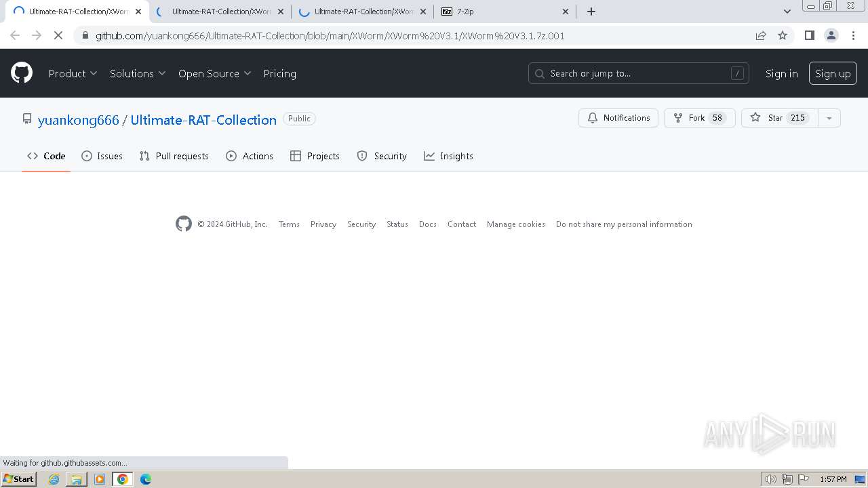
Task: Go to Pricing page
Action: pyautogui.click(x=279, y=73)
